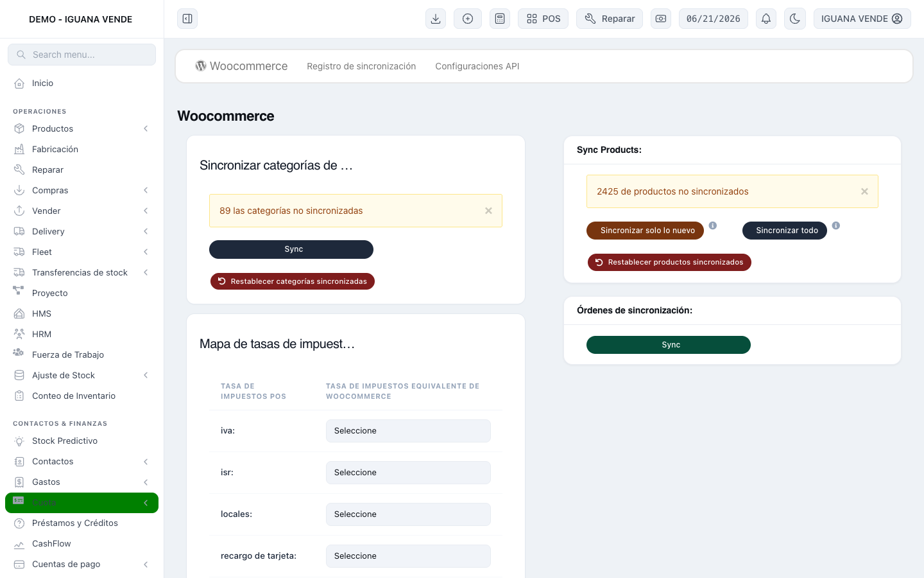Screen dimensions: 924x578
Task: Click info icon beside Sincronizar solo lo nuevo
Action: (x=713, y=225)
